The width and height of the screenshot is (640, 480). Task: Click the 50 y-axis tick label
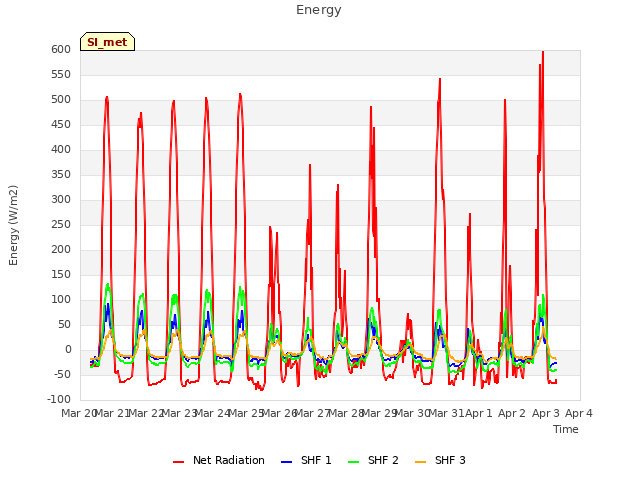point(64,325)
